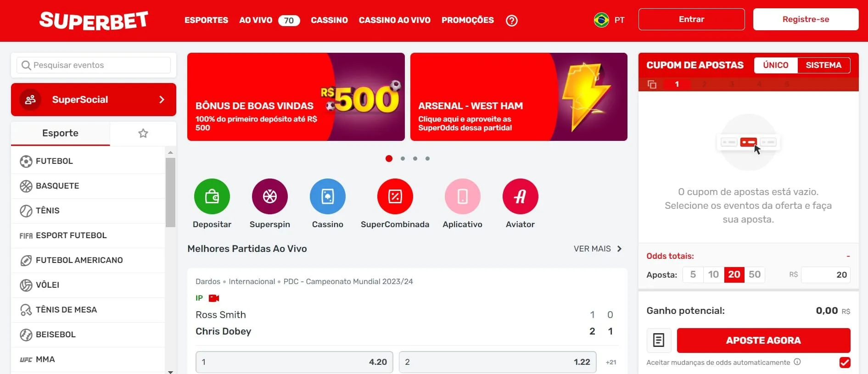Click the green Depositar wallet icon
This screenshot has height=374, width=868.
[212, 196]
